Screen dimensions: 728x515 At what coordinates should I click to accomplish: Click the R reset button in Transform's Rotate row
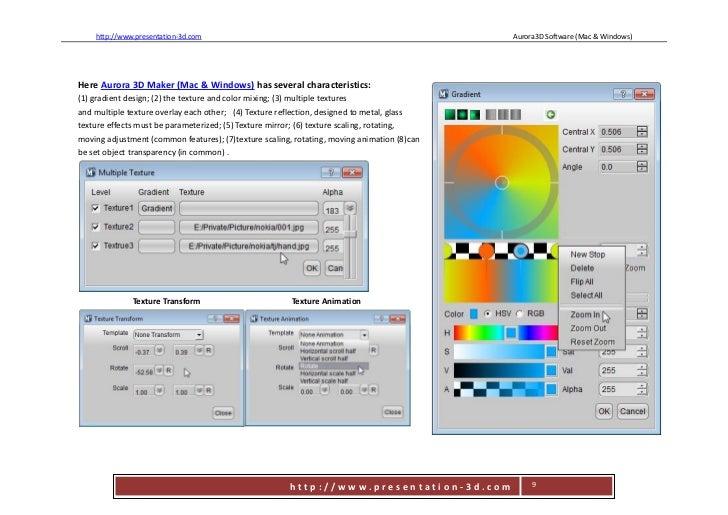tap(169, 370)
